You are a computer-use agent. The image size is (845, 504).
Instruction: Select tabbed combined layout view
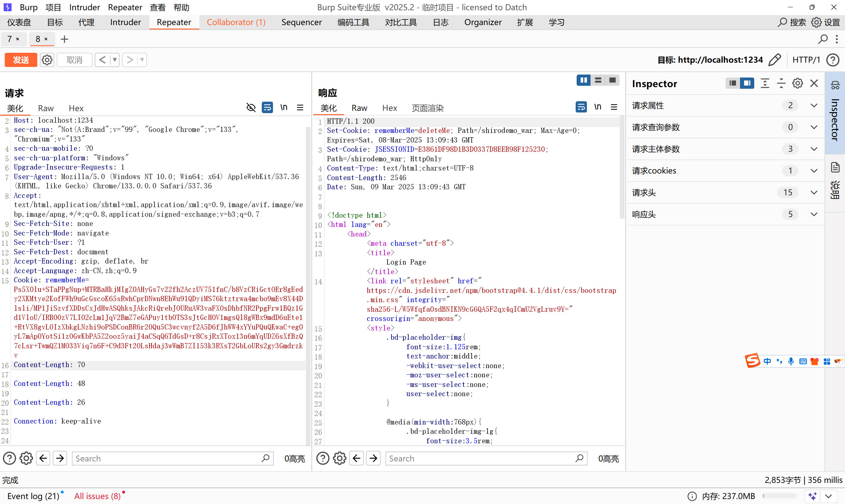[612, 80]
